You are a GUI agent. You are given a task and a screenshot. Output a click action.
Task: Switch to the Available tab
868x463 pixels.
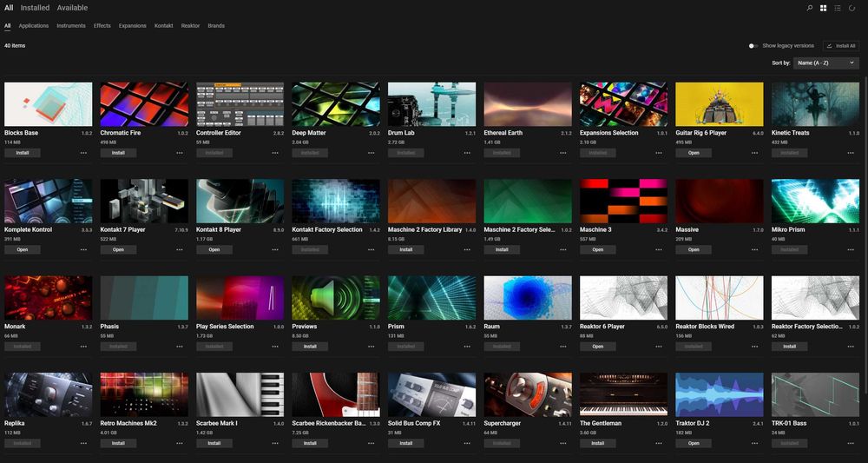point(72,8)
